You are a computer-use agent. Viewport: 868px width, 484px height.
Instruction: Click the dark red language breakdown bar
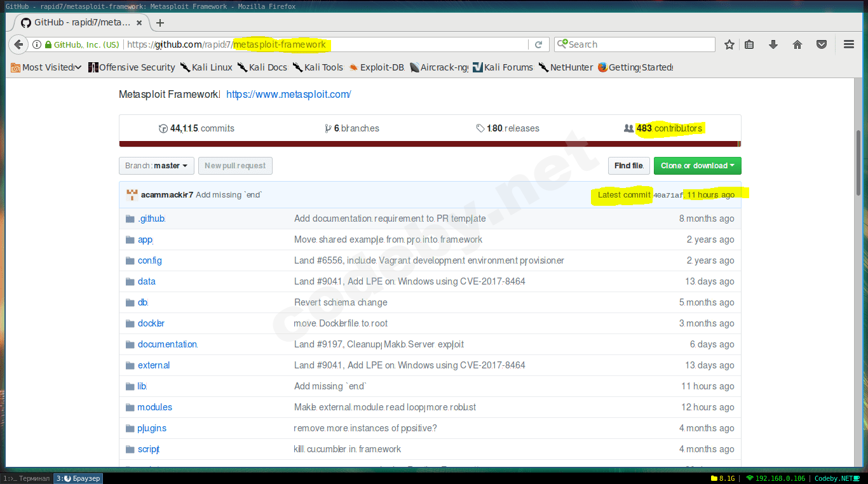pos(430,144)
